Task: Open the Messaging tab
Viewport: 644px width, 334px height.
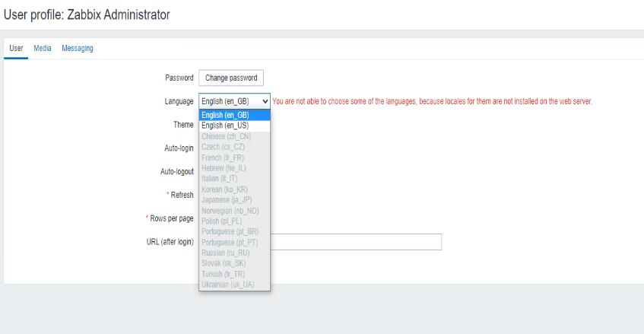Action: [78, 48]
